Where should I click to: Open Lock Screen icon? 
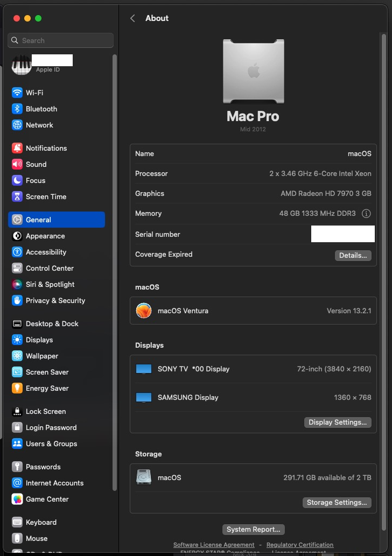pos(17,411)
